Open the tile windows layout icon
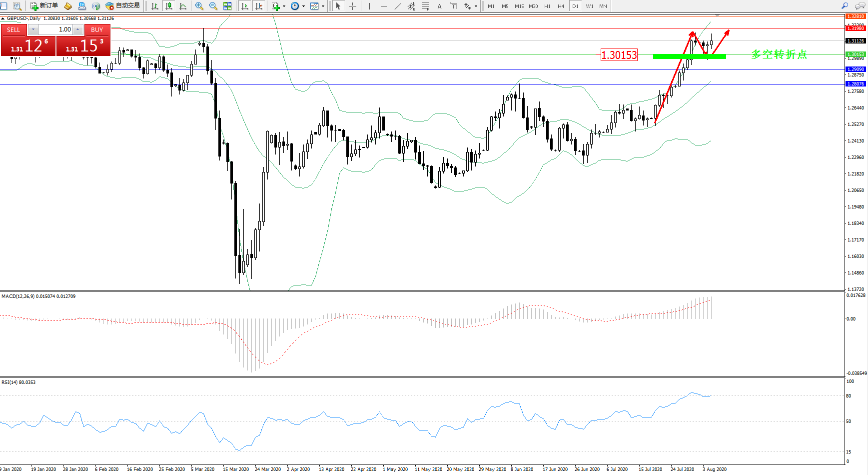Viewport: 868px width, 475px height. pyautogui.click(x=227, y=6)
